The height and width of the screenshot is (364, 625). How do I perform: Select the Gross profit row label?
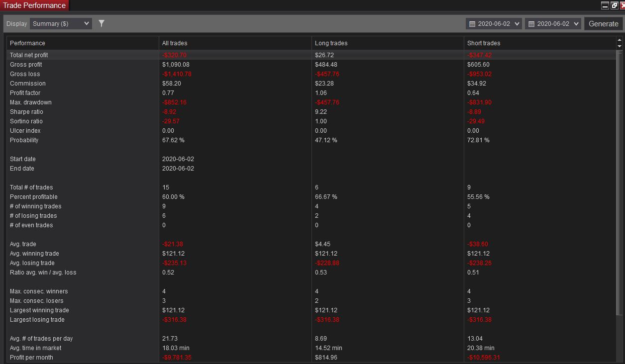pos(26,65)
